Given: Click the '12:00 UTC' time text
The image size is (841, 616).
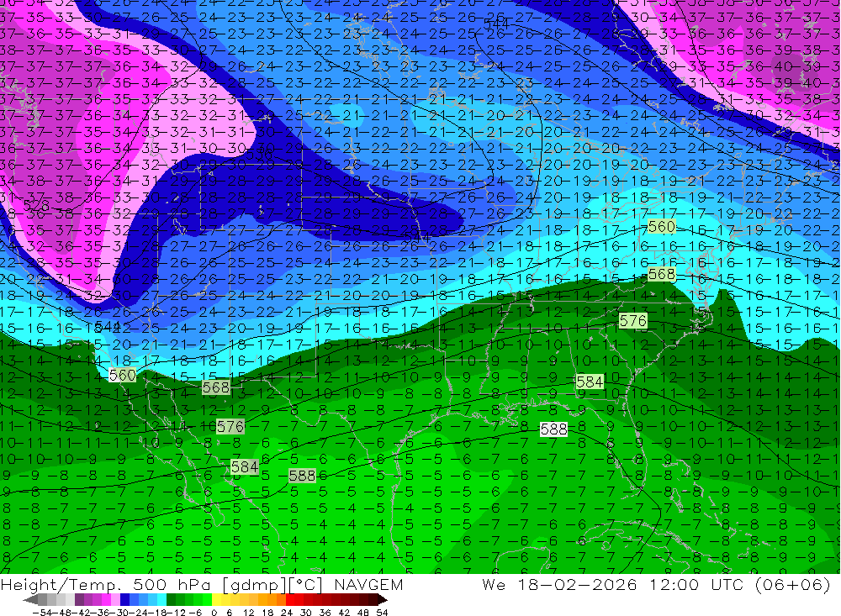Looking at the screenshot, I should point(698,584).
